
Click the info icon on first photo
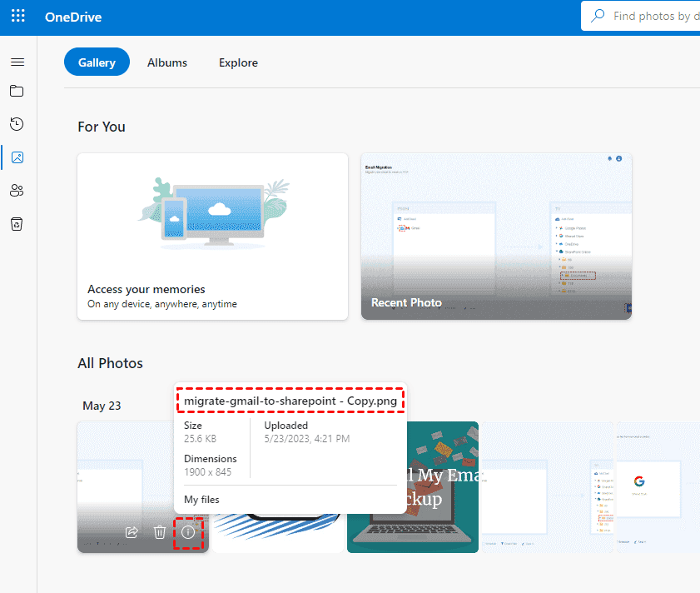point(188,532)
